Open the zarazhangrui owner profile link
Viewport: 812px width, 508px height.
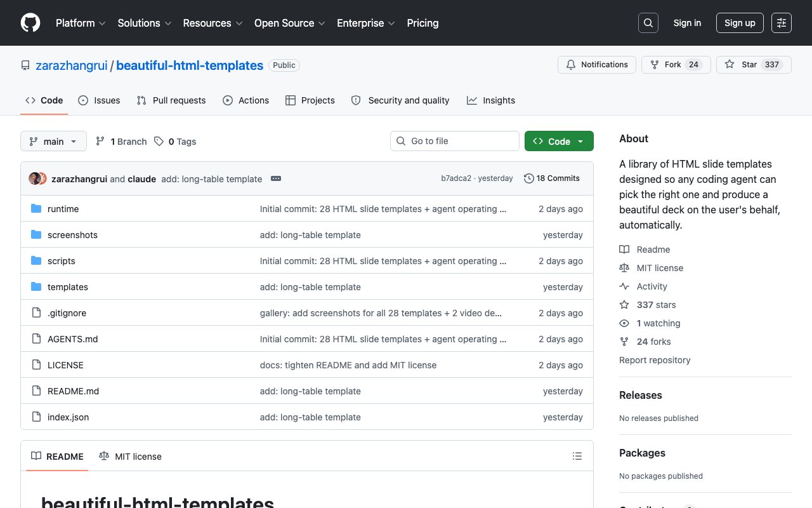pos(72,65)
